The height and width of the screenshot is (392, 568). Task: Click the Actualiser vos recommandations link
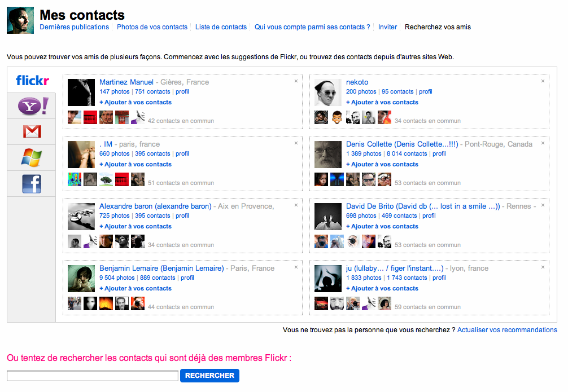507,330
